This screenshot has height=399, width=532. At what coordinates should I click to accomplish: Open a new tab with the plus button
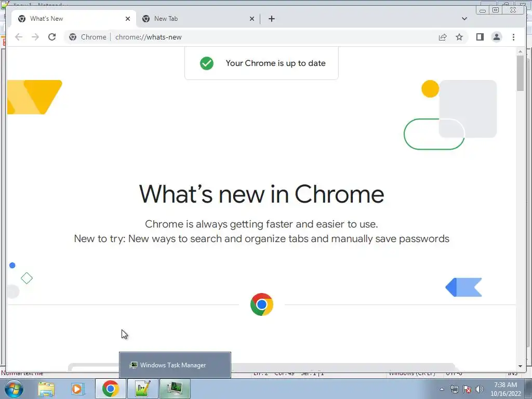click(x=271, y=19)
